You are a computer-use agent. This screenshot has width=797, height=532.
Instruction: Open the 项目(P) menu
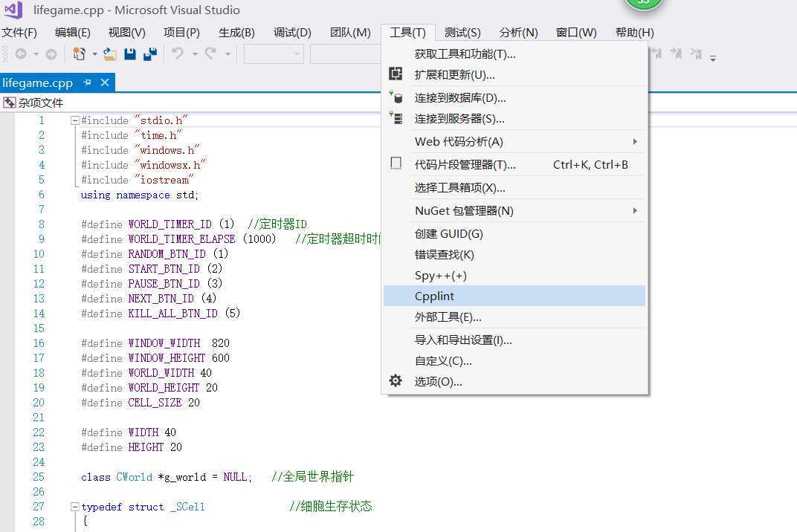pos(181,33)
